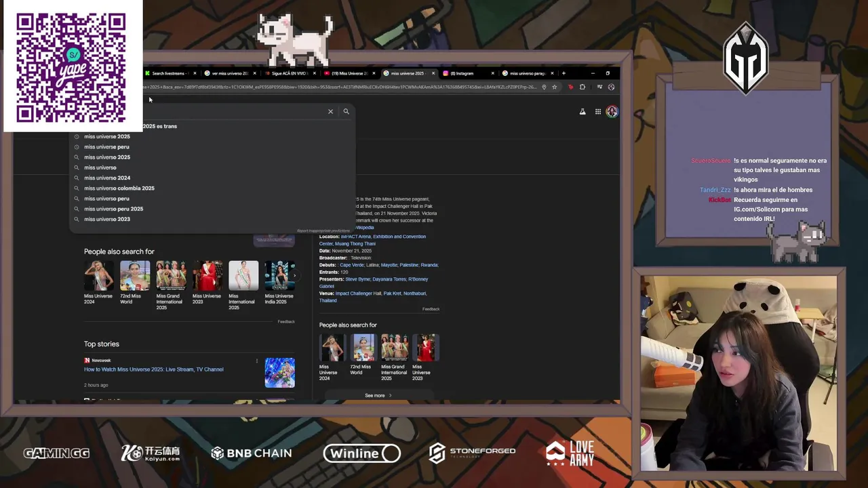The width and height of the screenshot is (868, 488).
Task: Click the location pin icon in the address bar
Action: [x=544, y=87]
